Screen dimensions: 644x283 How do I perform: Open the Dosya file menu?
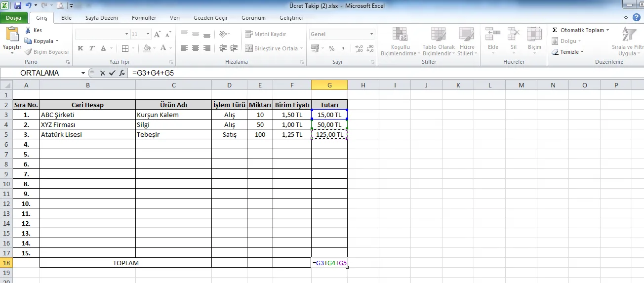tap(13, 18)
